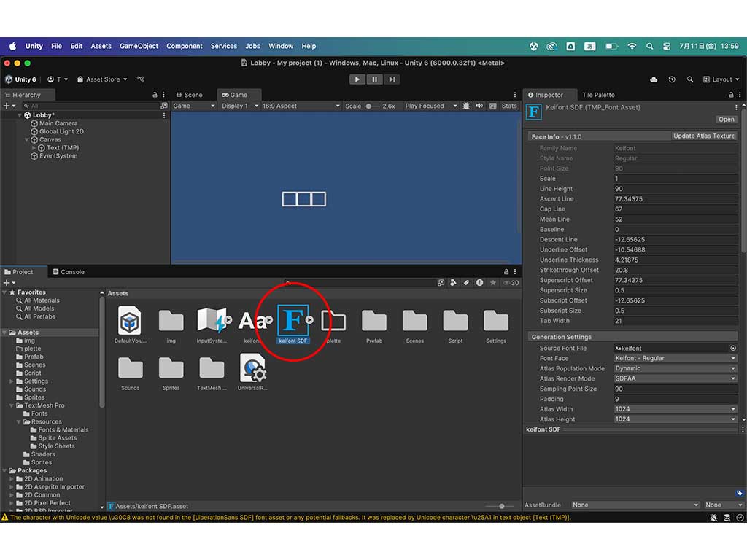Viewport: 747px width, 560px height.
Task: Click the Update Atlas Texture button
Action: pyautogui.click(x=703, y=136)
